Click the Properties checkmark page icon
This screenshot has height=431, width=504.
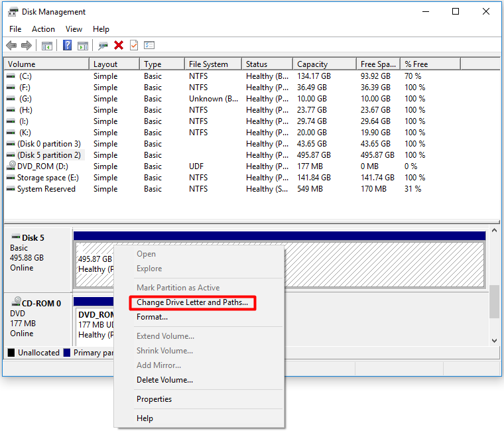(x=134, y=45)
